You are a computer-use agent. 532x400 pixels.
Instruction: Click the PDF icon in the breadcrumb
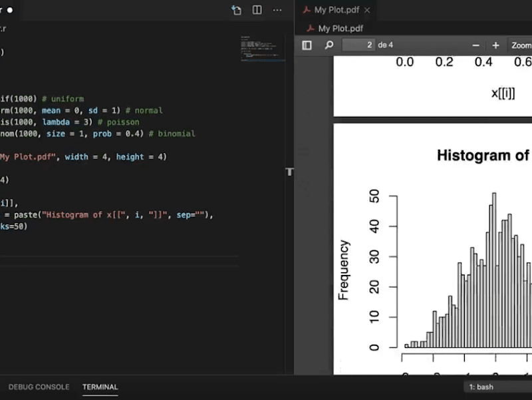pos(310,29)
